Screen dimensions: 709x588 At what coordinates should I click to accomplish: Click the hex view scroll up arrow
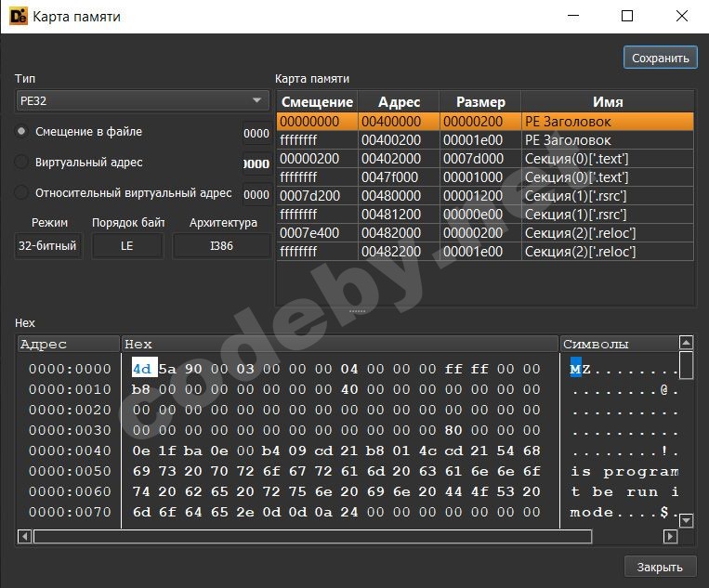(x=686, y=344)
